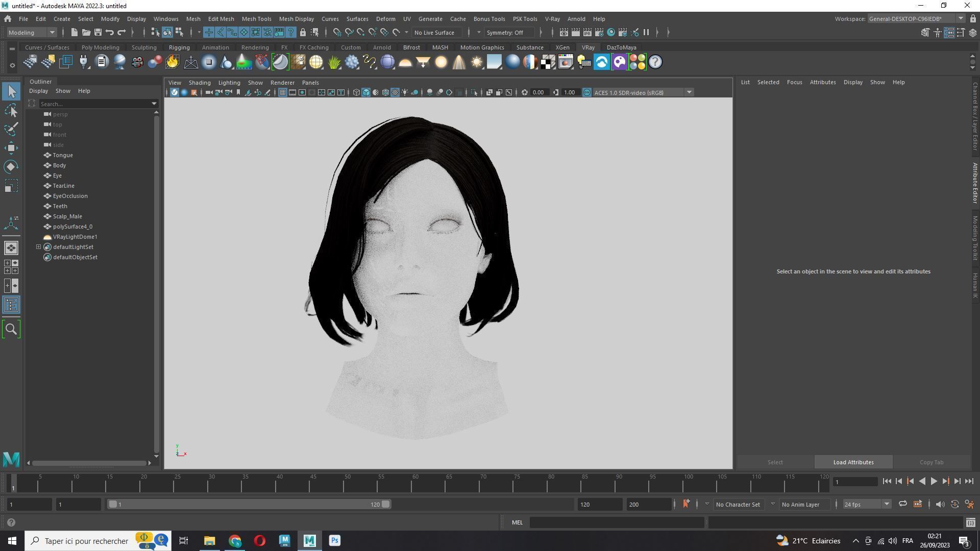The height and width of the screenshot is (551, 980).
Task: Open the Script Editor icon at bottom right
Action: (x=970, y=522)
